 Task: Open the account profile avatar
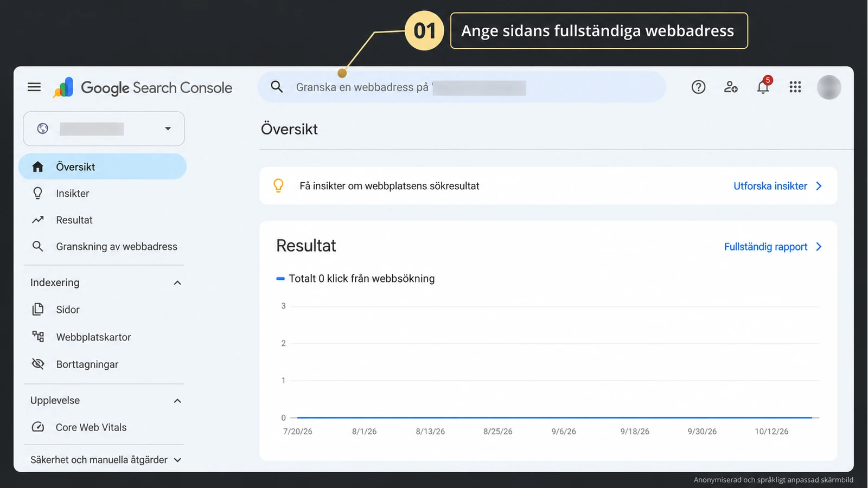click(829, 87)
